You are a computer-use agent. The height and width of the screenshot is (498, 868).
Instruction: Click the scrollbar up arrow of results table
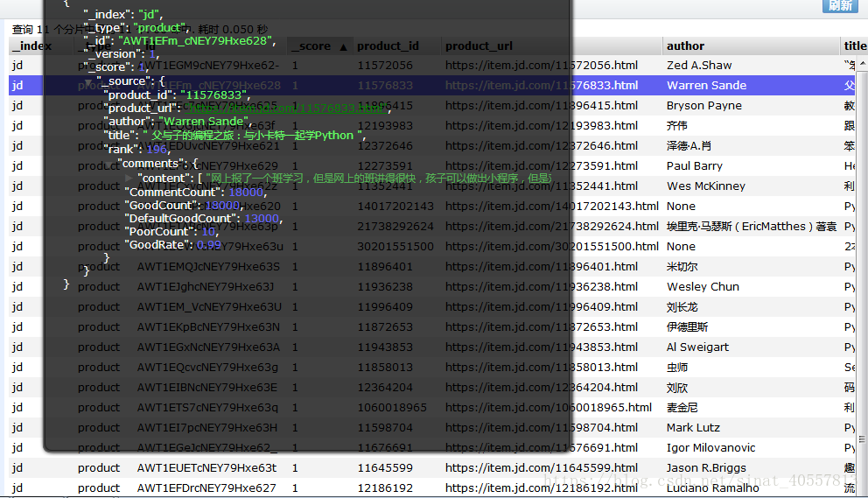(863, 63)
